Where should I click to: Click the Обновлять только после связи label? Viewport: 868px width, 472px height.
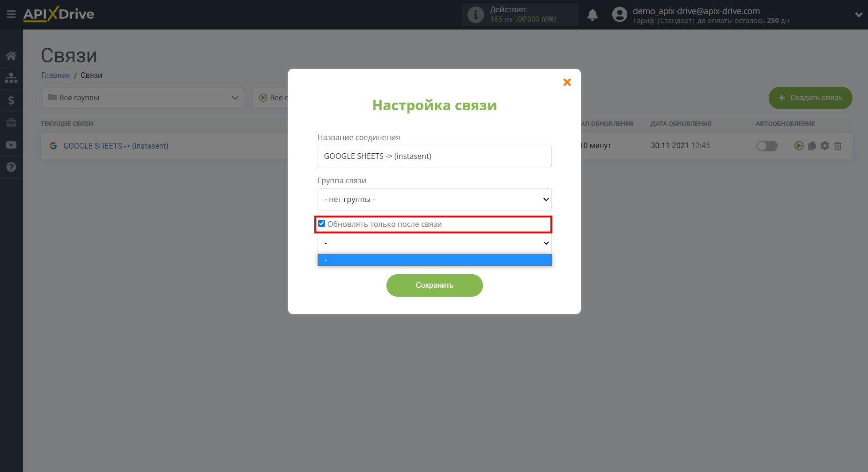coord(385,224)
